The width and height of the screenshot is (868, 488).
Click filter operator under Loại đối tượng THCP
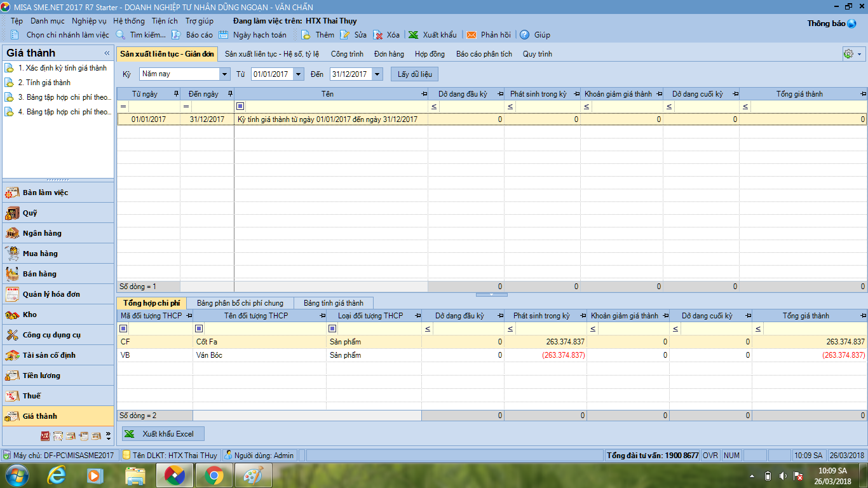tap(332, 329)
